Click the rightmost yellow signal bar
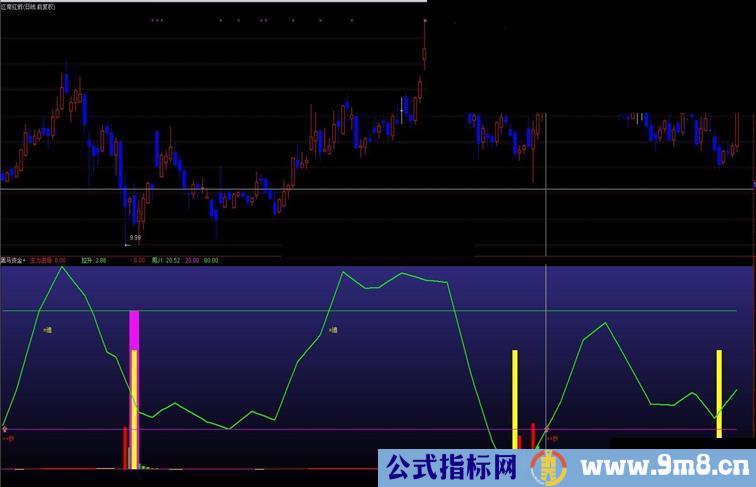Viewport: 756px width, 487px height. tap(718, 393)
